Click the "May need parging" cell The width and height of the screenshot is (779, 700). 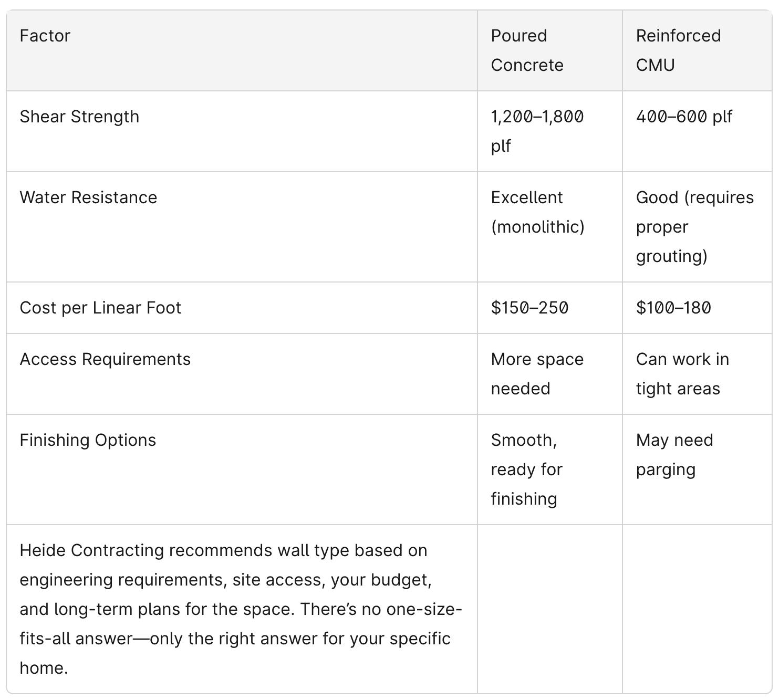[x=674, y=455]
